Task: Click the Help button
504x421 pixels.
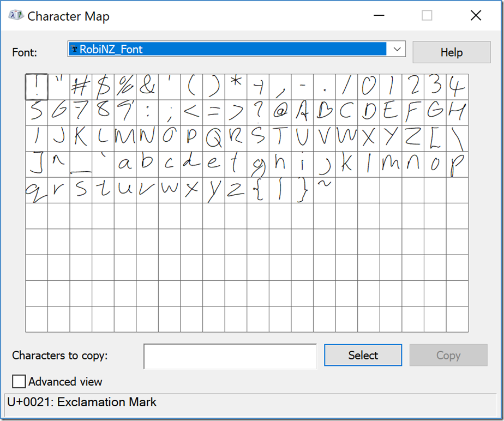Action: (x=451, y=52)
